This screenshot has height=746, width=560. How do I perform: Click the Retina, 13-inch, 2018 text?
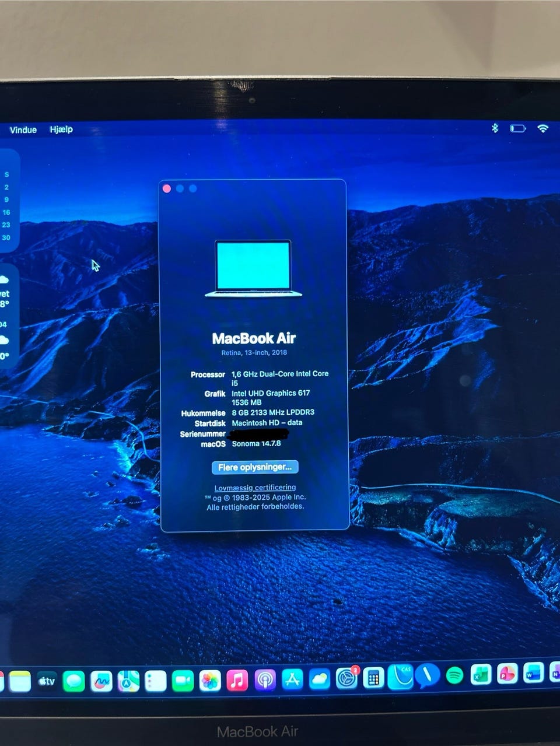click(254, 353)
